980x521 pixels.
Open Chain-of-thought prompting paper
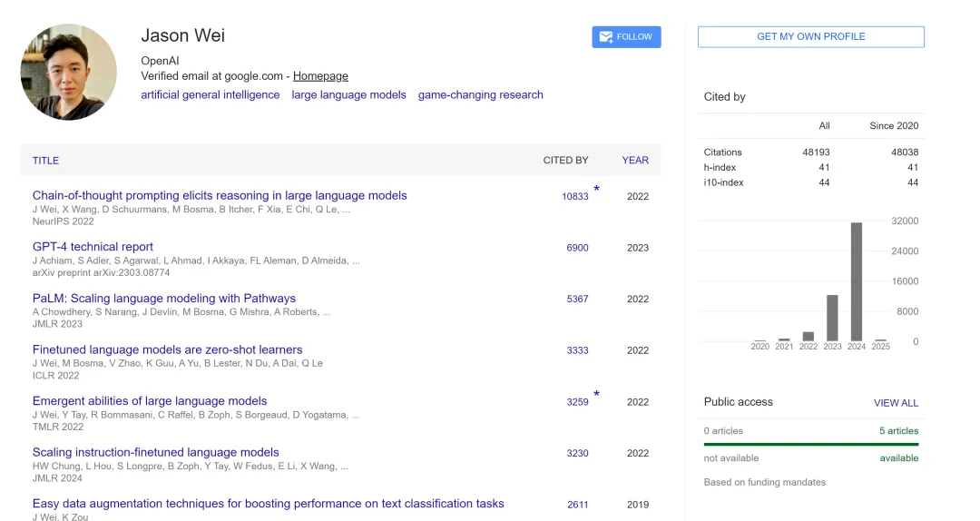click(x=220, y=195)
